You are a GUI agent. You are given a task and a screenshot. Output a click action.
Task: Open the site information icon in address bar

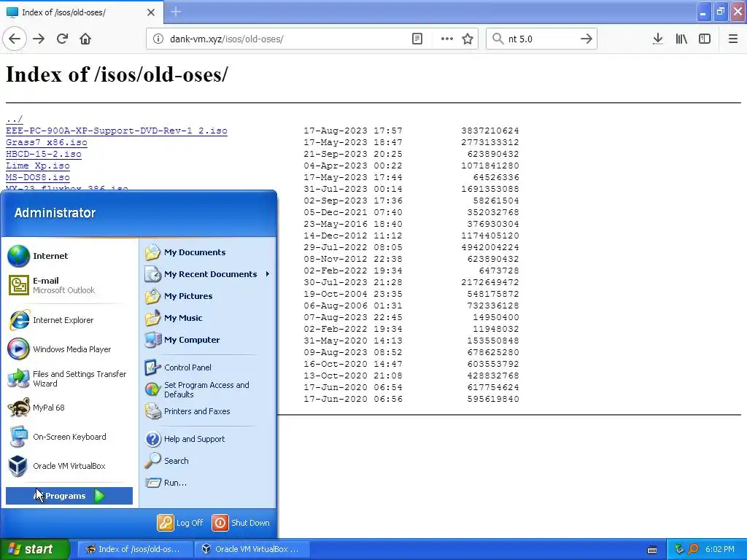click(x=158, y=39)
